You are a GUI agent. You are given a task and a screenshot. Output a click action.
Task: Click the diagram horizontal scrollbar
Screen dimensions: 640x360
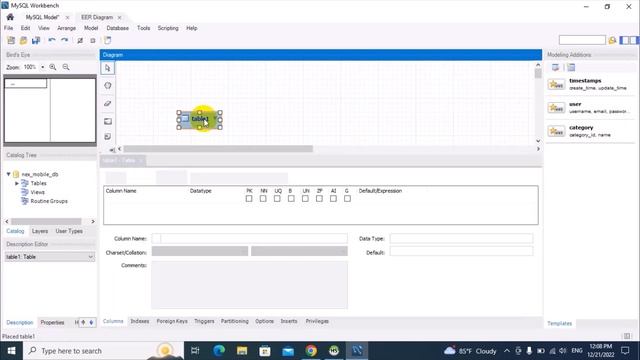click(218, 149)
